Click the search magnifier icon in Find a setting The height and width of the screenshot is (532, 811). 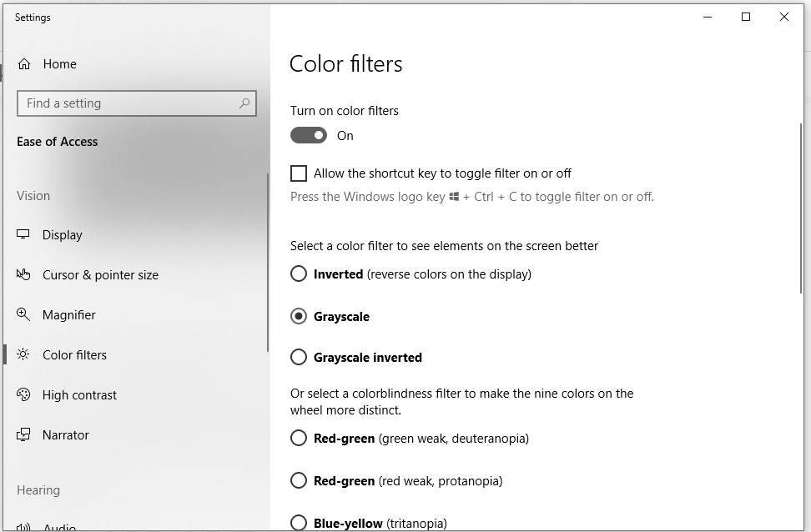[243, 103]
